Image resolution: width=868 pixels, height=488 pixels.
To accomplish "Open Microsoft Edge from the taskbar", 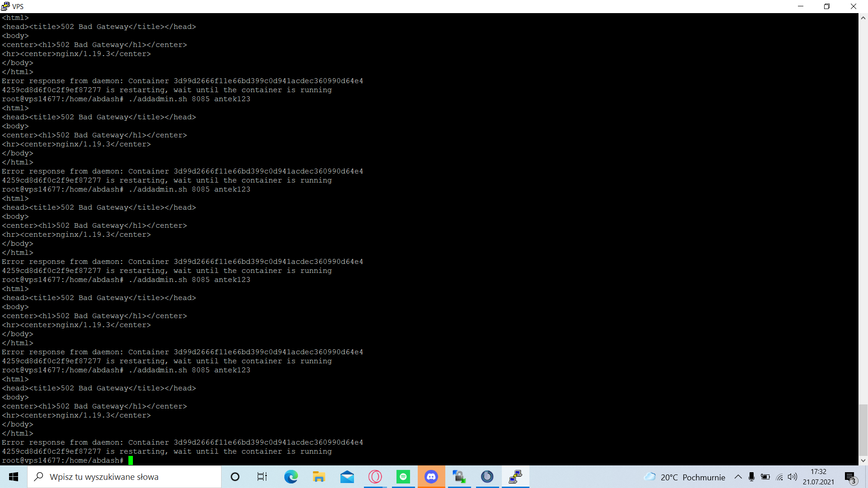I will [291, 477].
